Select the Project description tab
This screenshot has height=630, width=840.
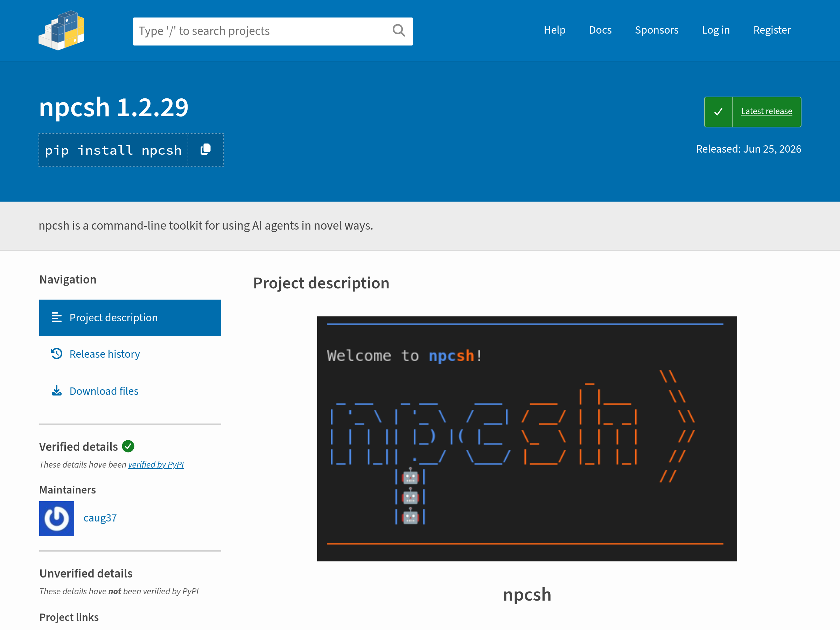(130, 317)
